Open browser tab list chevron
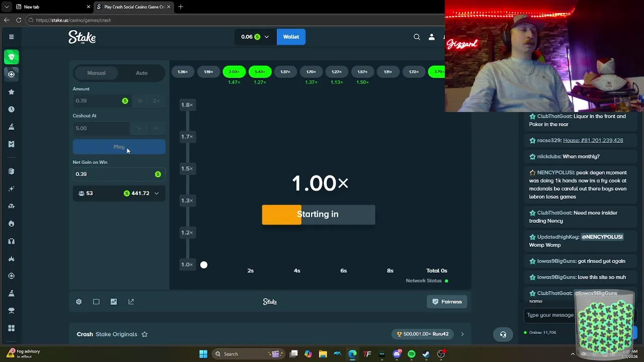This screenshot has width=644, height=362. (7, 7)
